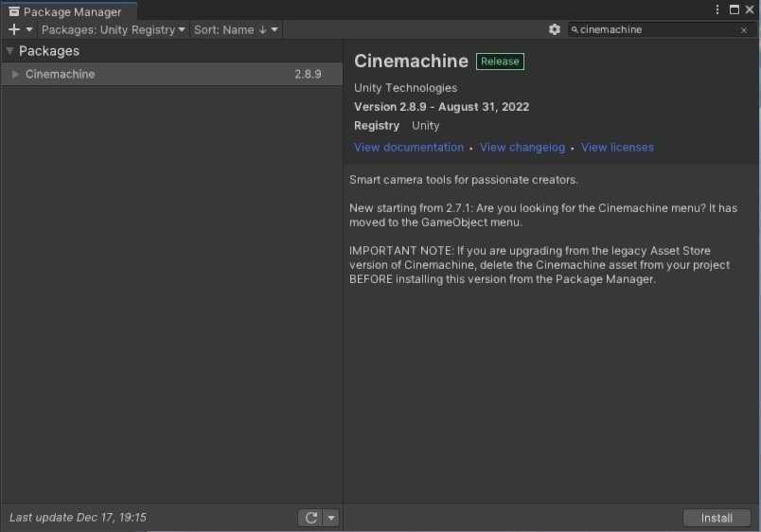Viewport: 761px width, 532px height.
Task: Open the View licenses link
Action: point(617,147)
